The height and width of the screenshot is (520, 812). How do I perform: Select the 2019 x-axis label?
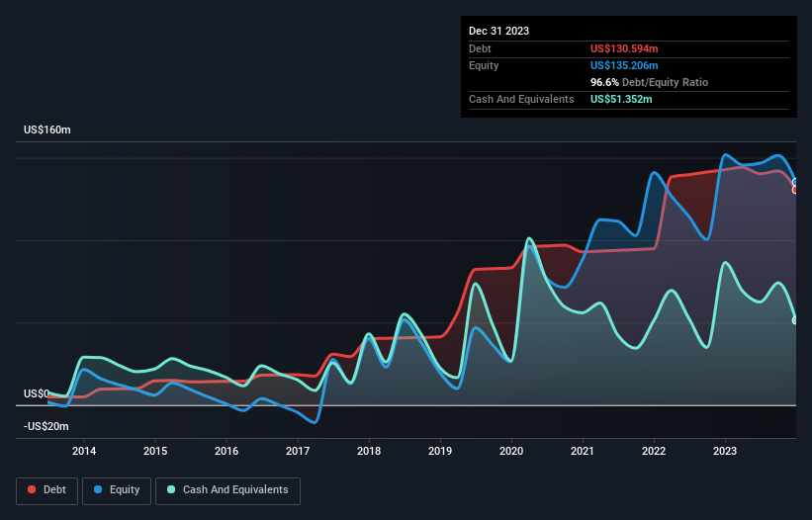440,451
